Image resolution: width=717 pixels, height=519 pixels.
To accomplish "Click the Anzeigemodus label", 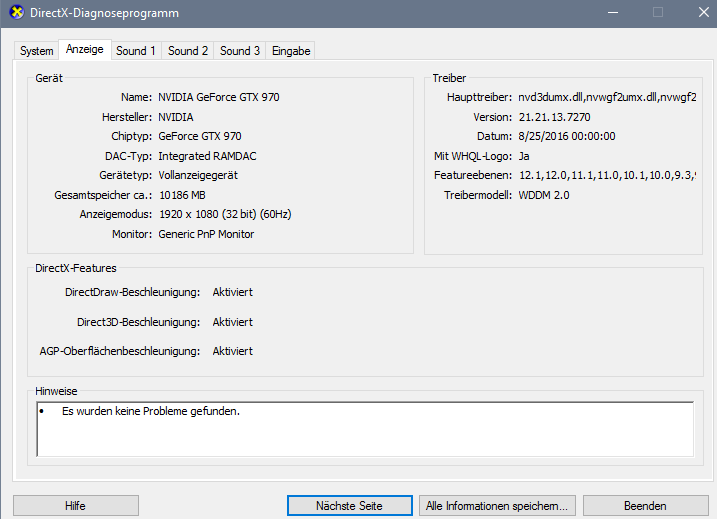I will pos(116,214).
